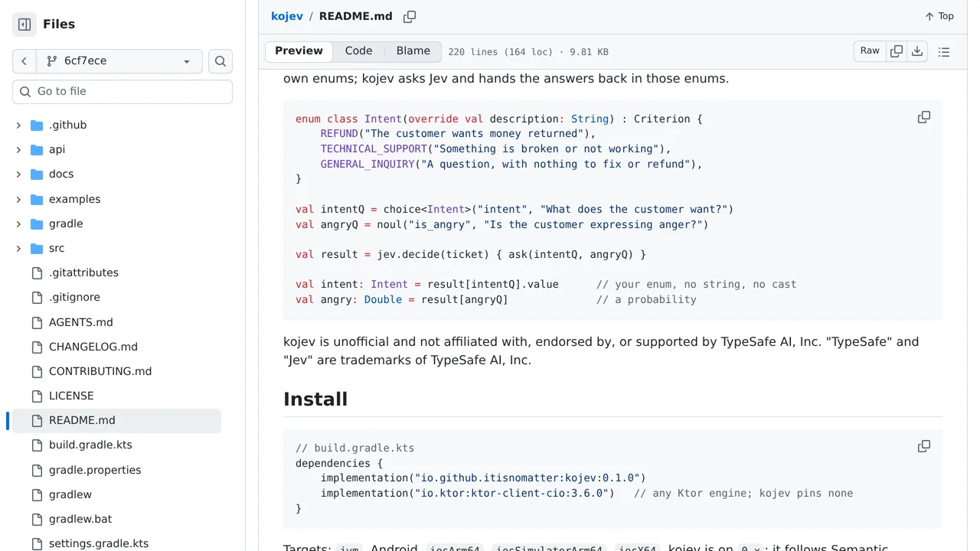Expand the api folder chevron
Viewport: 980px width, 551px height.
coord(18,150)
